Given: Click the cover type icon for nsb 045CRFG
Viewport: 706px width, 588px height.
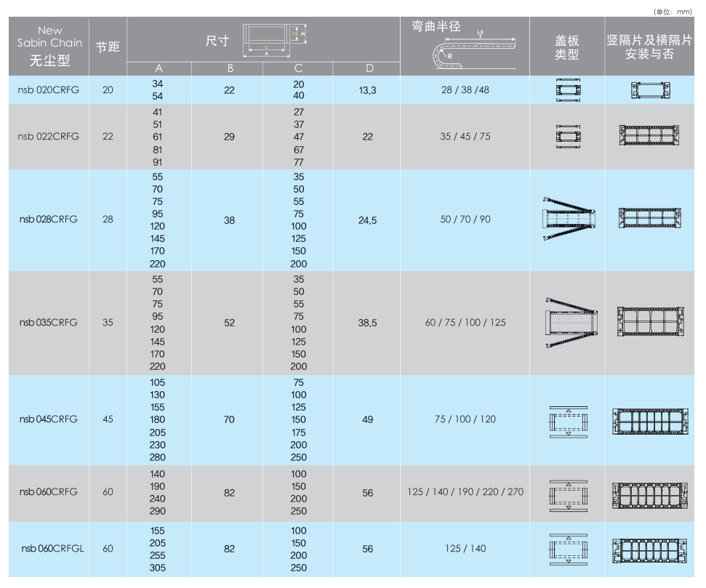Looking at the screenshot, I should (x=569, y=422).
